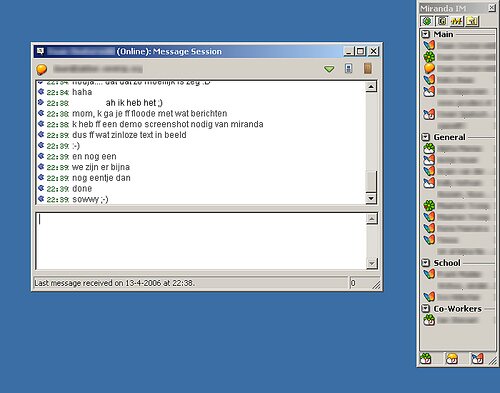Click inside the message input box
Viewport: 500px width, 393px height.
(x=201, y=241)
